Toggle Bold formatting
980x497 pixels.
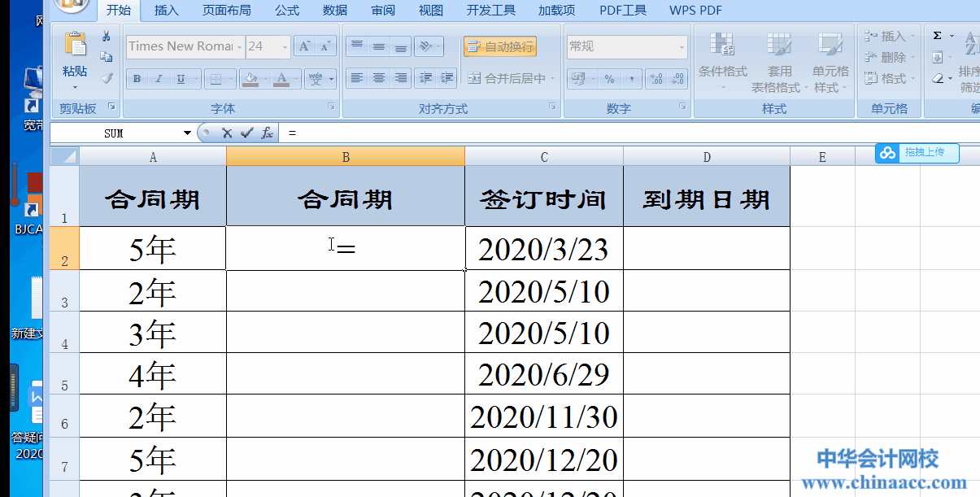(x=137, y=79)
